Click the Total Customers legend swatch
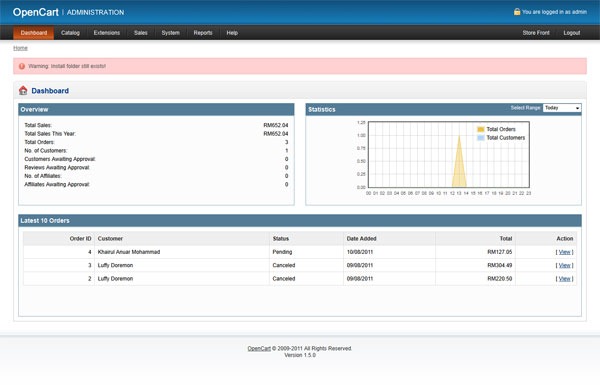This screenshot has width=600, height=385. click(481, 138)
